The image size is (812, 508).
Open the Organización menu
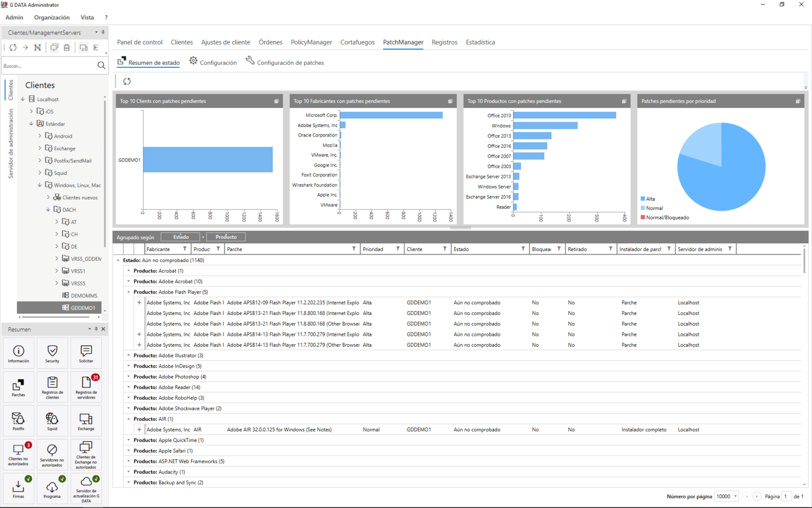52,17
